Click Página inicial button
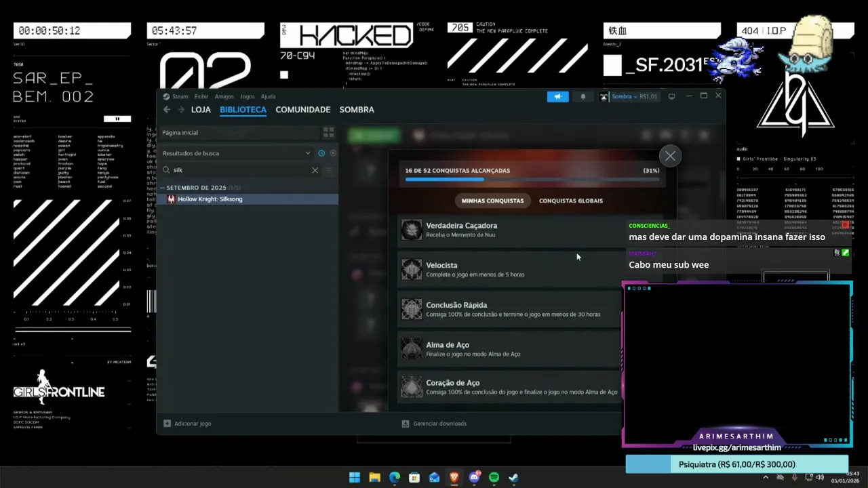The height and width of the screenshot is (488, 868). [x=239, y=133]
